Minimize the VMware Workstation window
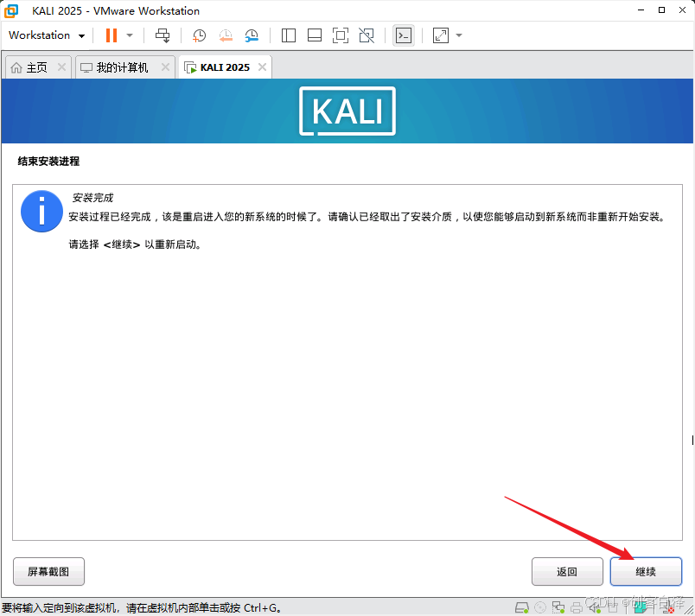The image size is (695, 616). point(641,10)
